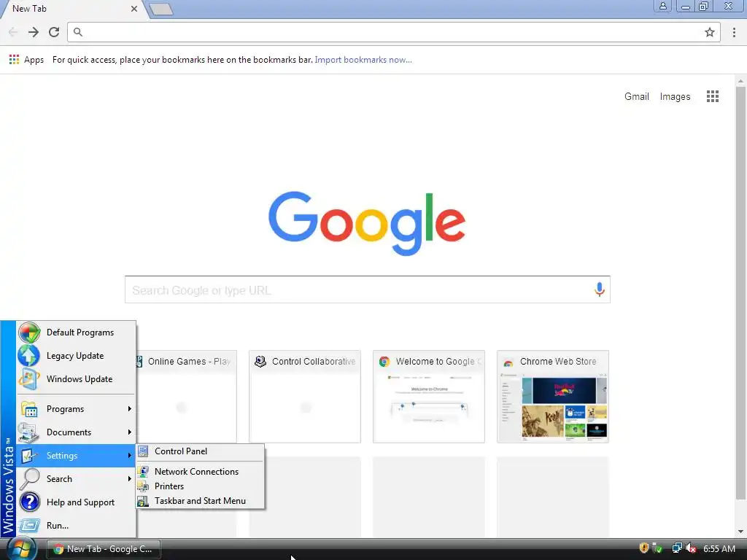This screenshot has height=560, width=747.
Task: Launch Legacy Update from Start menu
Action: click(76, 356)
